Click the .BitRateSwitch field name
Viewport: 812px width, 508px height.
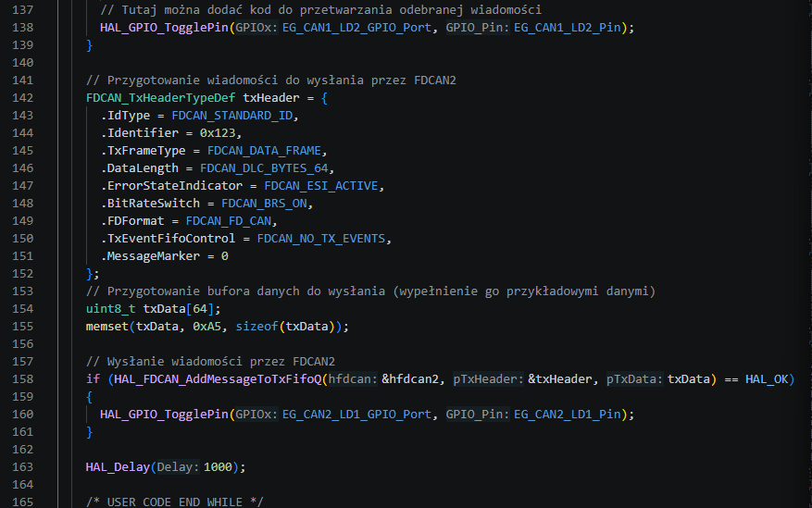tap(150, 204)
